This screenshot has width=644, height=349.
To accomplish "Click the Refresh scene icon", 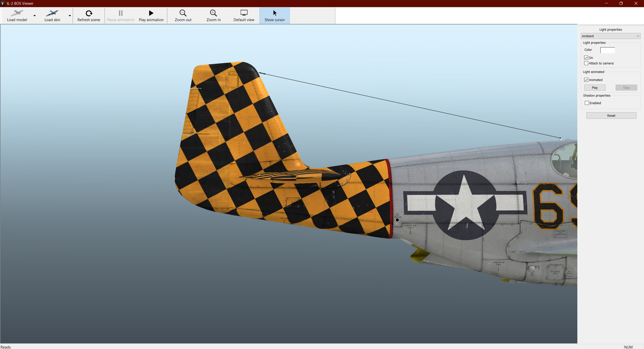I will (x=89, y=13).
